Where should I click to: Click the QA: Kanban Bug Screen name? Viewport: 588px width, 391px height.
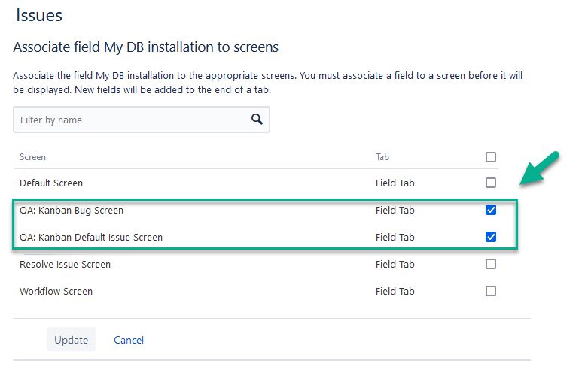72,210
